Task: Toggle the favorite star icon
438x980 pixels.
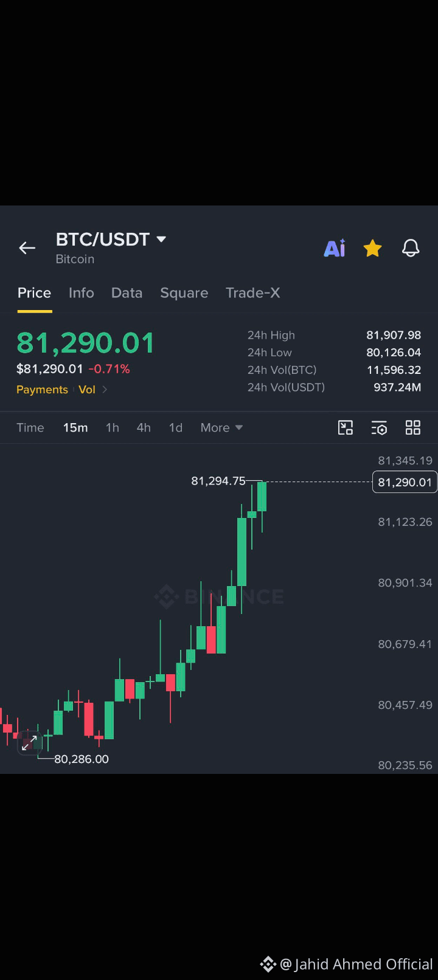Action: pos(372,248)
